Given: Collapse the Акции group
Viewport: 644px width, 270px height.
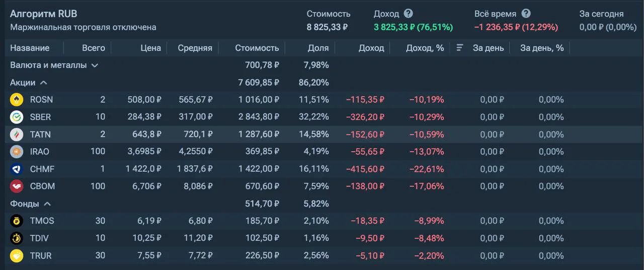Looking at the screenshot, I should pyautogui.click(x=43, y=82).
